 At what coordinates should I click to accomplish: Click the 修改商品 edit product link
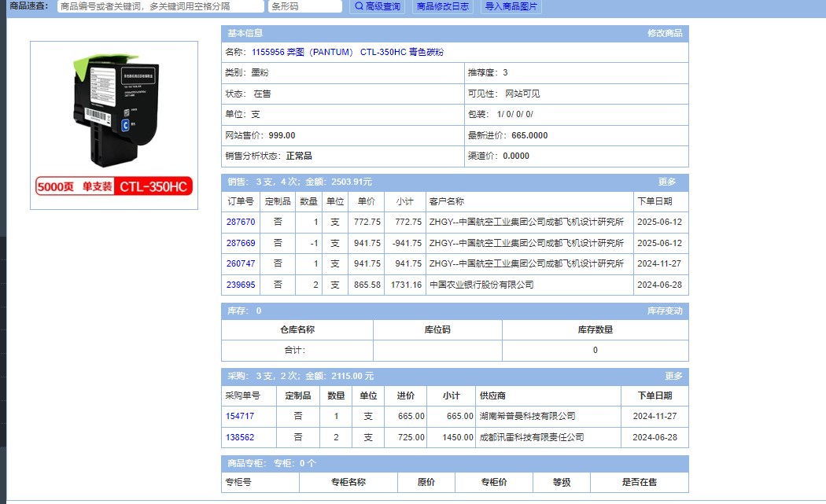coord(665,33)
